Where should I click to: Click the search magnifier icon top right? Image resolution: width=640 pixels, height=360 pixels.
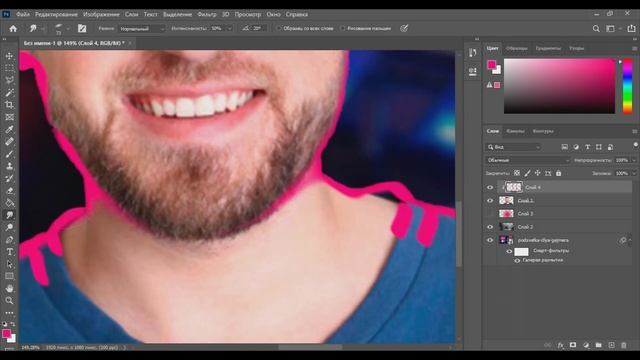(596, 29)
